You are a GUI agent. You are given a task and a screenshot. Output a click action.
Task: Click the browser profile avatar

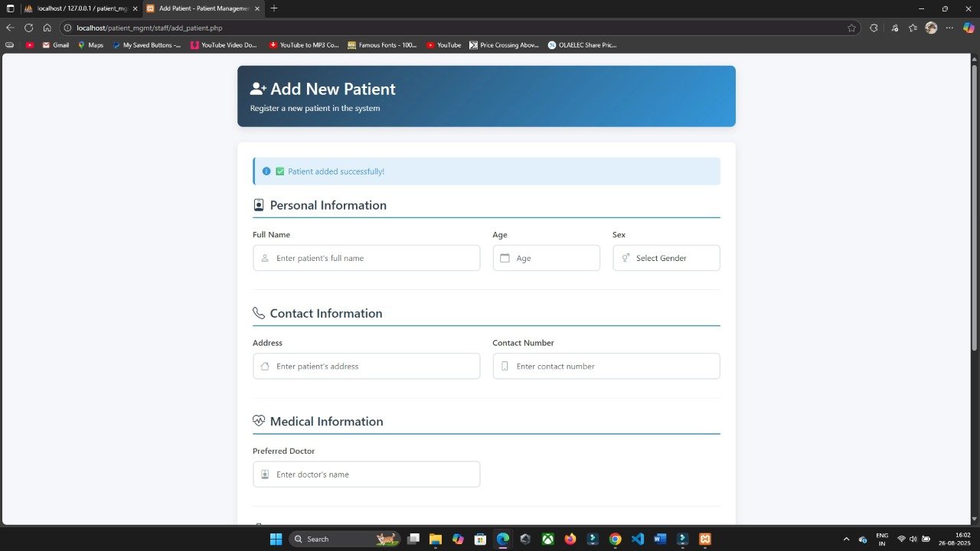(931, 28)
